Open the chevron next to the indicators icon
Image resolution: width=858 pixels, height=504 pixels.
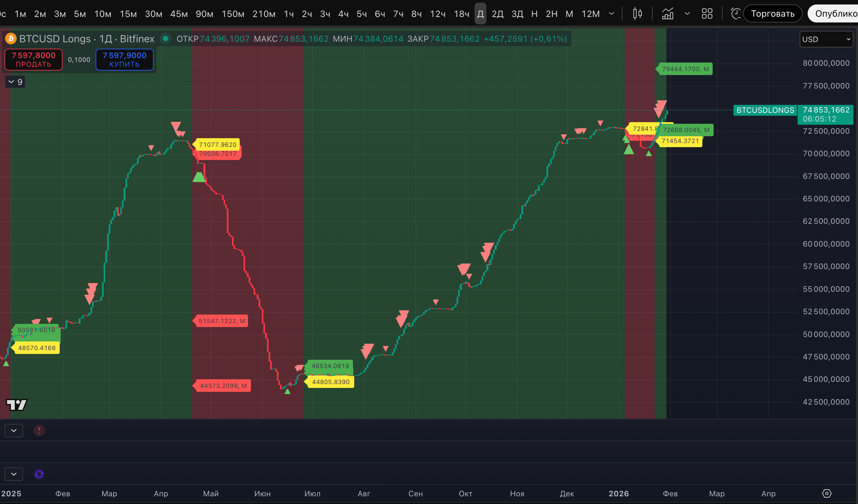pos(687,13)
